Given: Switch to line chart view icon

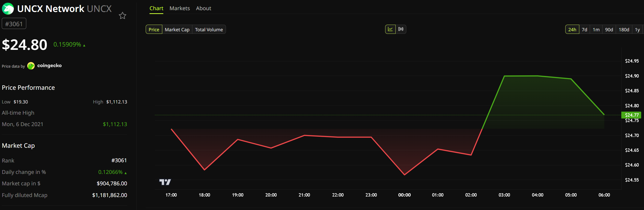Looking at the screenshot, I should click(x=390, y=29).
